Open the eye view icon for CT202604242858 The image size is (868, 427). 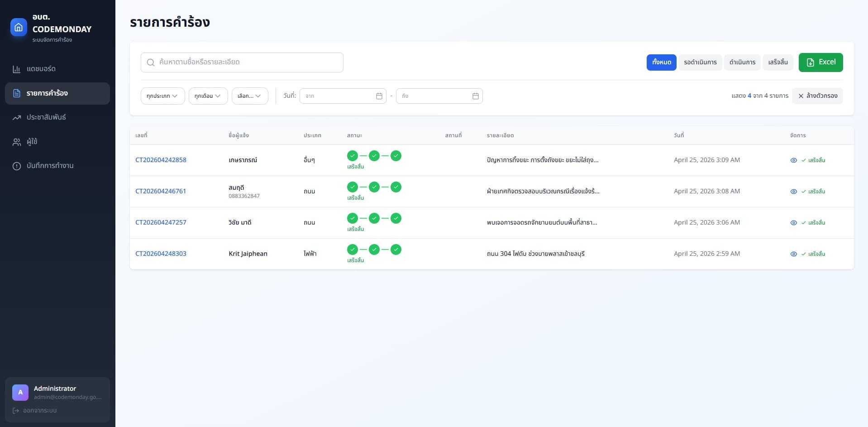794,160
